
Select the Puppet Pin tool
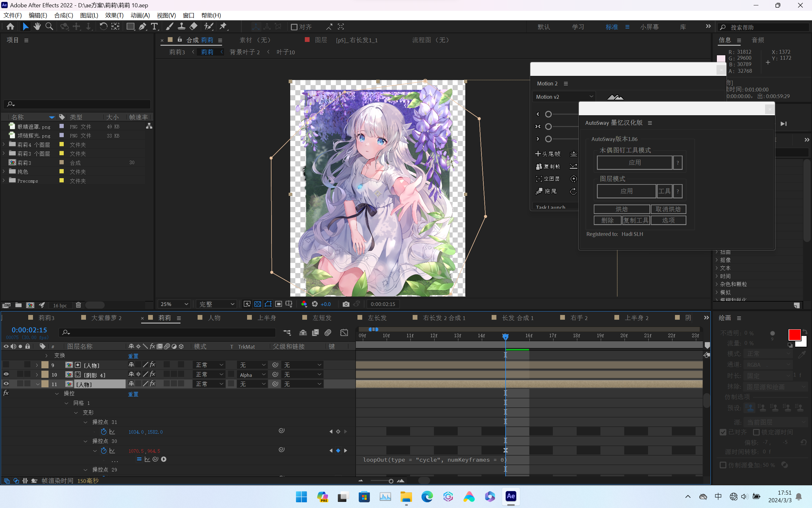(x=223, y=27)
